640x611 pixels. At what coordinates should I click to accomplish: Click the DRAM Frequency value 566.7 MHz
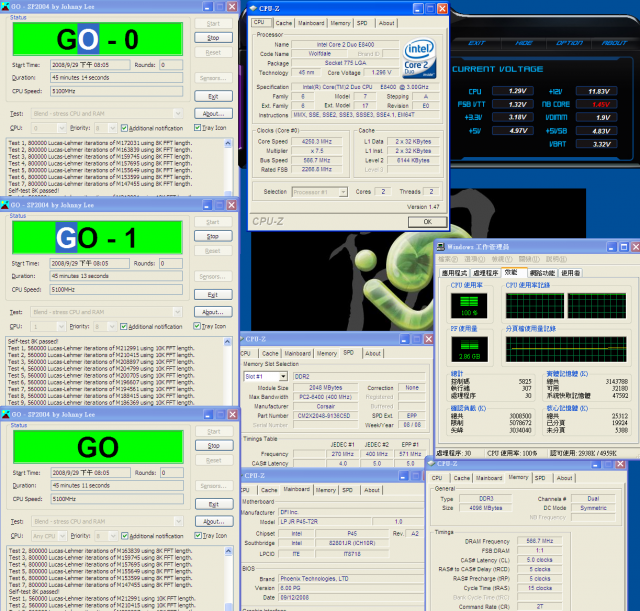[x=540, y=541]
